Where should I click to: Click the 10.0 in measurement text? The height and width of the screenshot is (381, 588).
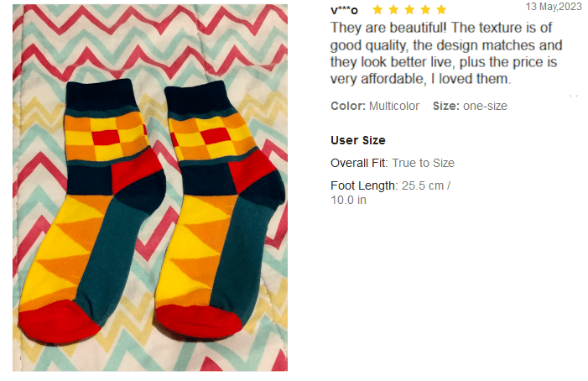(x=348, y=200)
